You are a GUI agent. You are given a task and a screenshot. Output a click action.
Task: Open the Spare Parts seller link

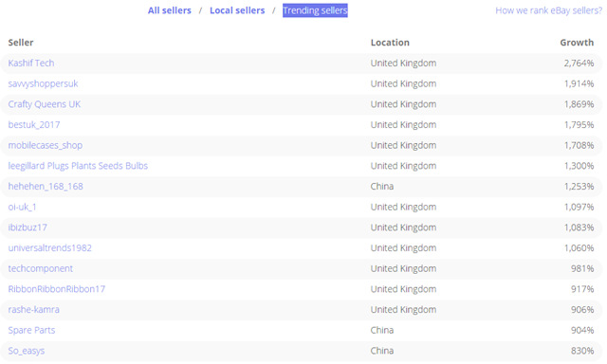(31, 330)
